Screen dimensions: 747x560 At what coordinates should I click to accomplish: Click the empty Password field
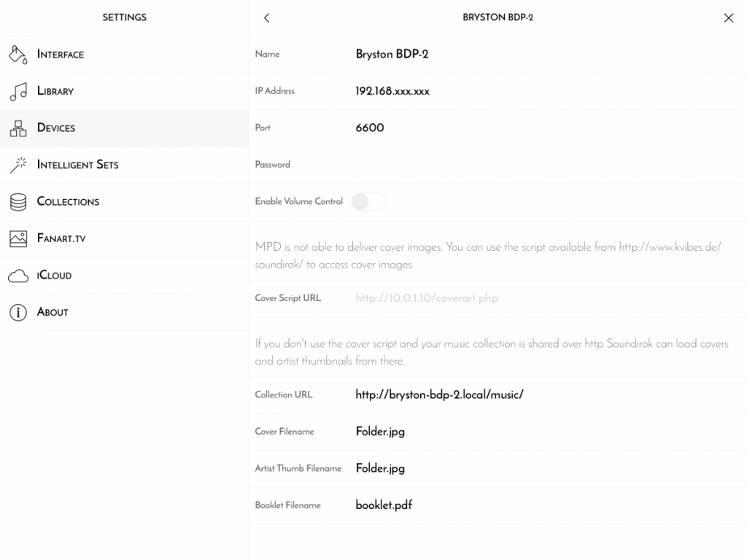[x=498, y=165]
